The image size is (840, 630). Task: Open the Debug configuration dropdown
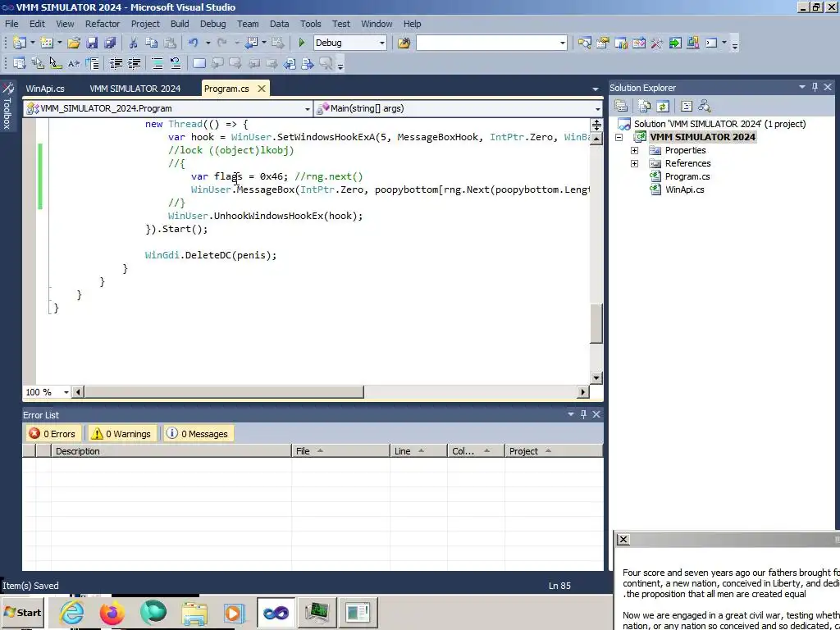coord(382,43)
